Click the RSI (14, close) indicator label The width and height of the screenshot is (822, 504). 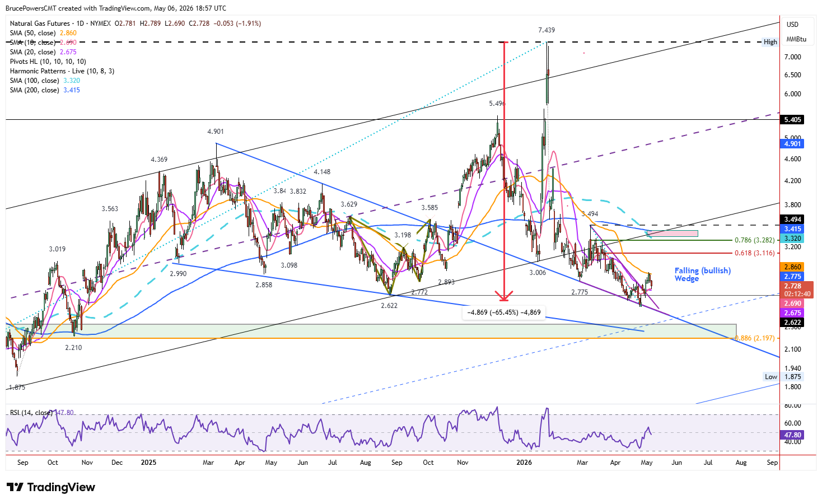coord(31,413)
